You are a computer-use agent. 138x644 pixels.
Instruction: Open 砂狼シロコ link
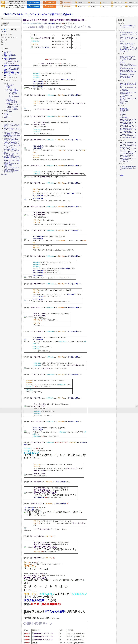click(123, 103)
